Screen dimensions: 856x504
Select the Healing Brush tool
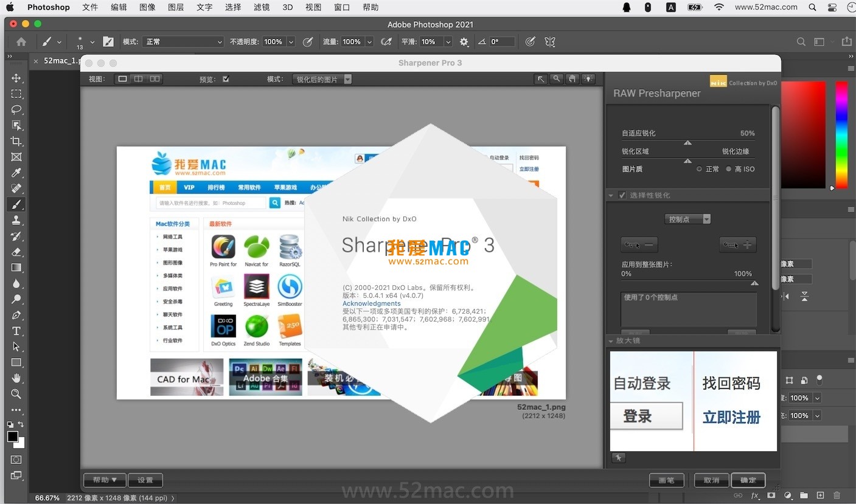[16, 188]
